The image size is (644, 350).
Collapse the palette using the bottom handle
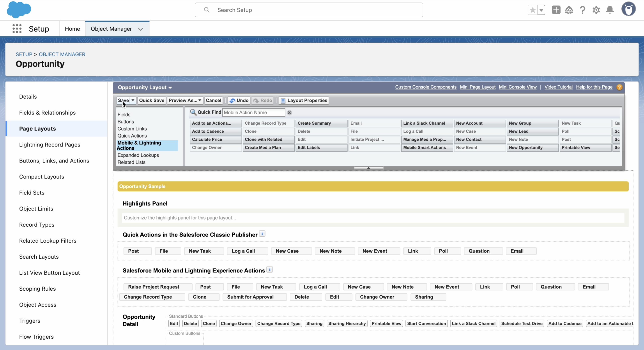pyautogui.click(x=368, y=168)
